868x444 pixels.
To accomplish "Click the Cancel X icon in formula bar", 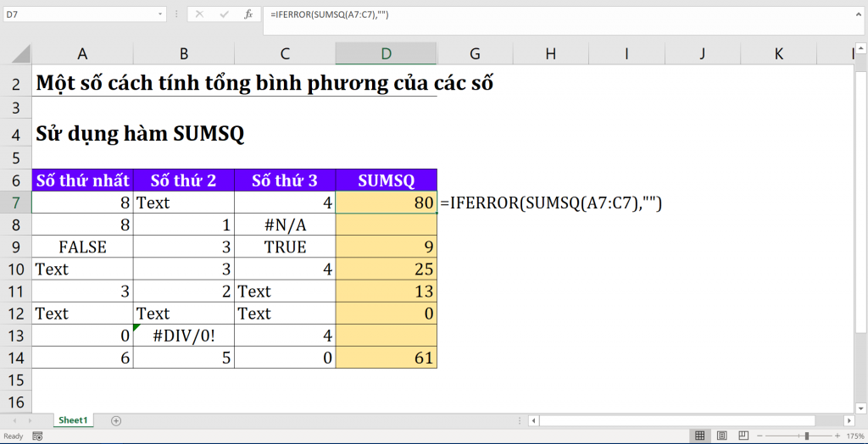I will click(x=199, y=14).
